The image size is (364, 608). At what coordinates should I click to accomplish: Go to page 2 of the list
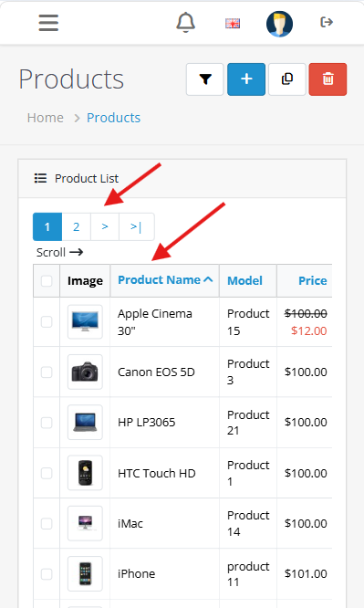(x=77, y=226)
